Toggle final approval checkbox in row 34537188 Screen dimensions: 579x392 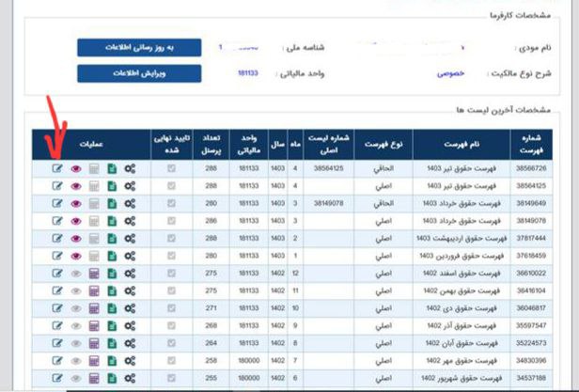click(171, 378)
